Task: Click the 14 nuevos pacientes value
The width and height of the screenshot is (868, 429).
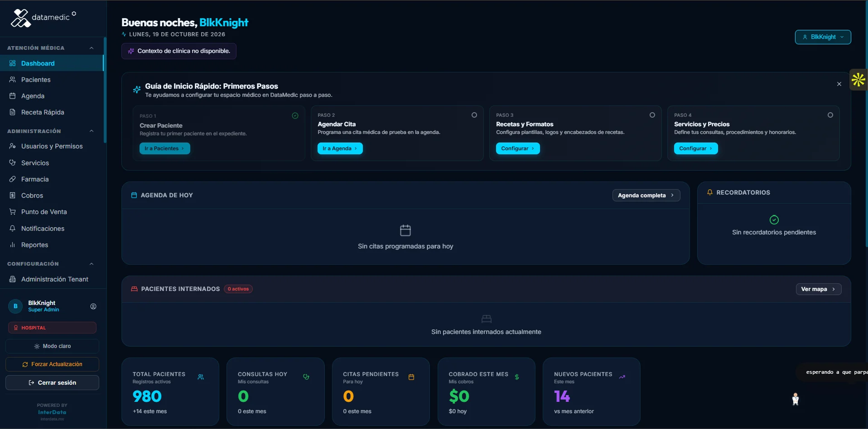Action: coord(562,396)
